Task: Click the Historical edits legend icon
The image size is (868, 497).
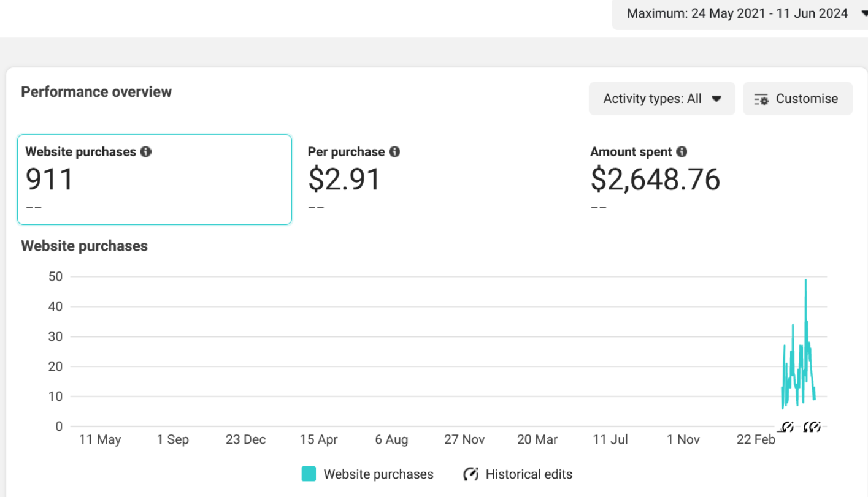Action: 470,474
